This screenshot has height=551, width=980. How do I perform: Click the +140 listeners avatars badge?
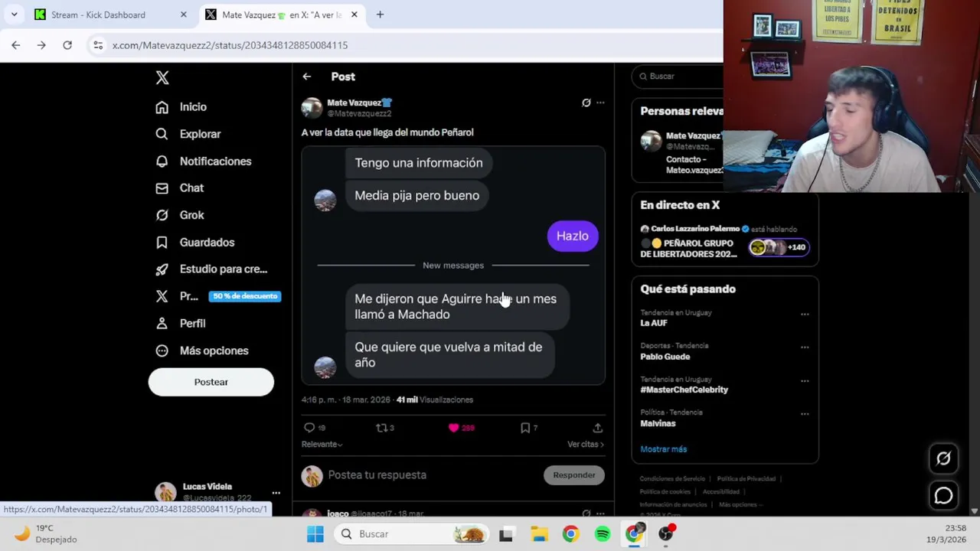(x=779, y=247)
